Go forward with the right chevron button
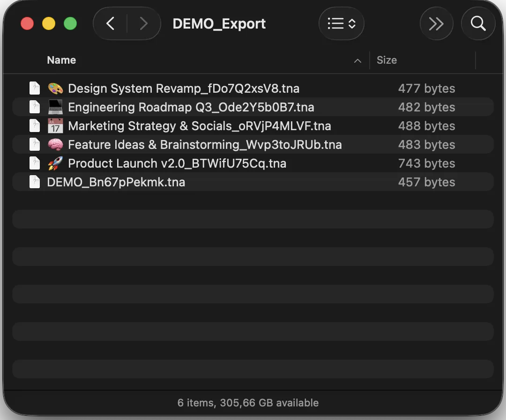Viewport: 506px width, 420px height. click(x=144, y=23)
